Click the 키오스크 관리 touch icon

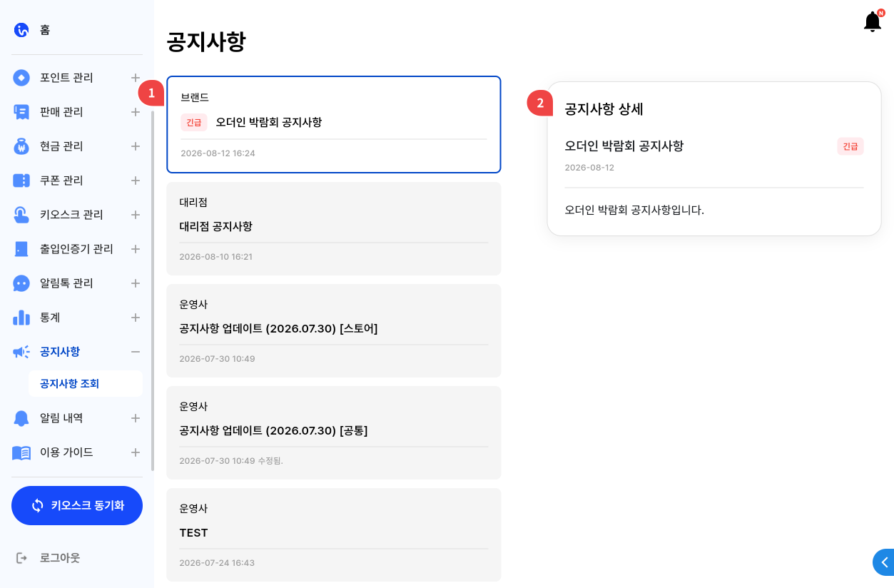(21, 215)
